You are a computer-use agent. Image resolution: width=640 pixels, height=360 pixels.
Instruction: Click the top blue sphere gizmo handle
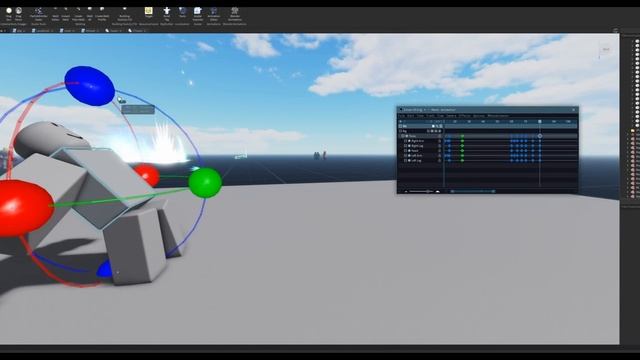(x=90, y=86)
